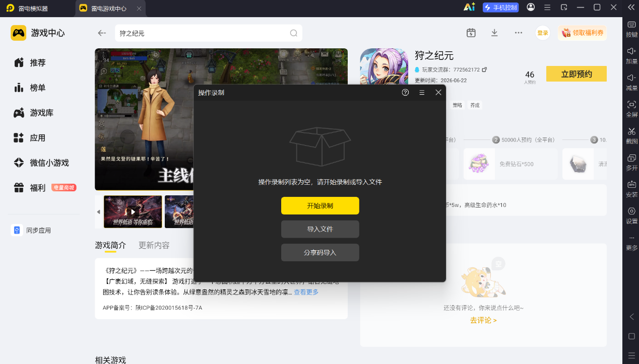The image size is (639, 364).
Task: Open the user account avatar icon
Action: pos(531,7)
